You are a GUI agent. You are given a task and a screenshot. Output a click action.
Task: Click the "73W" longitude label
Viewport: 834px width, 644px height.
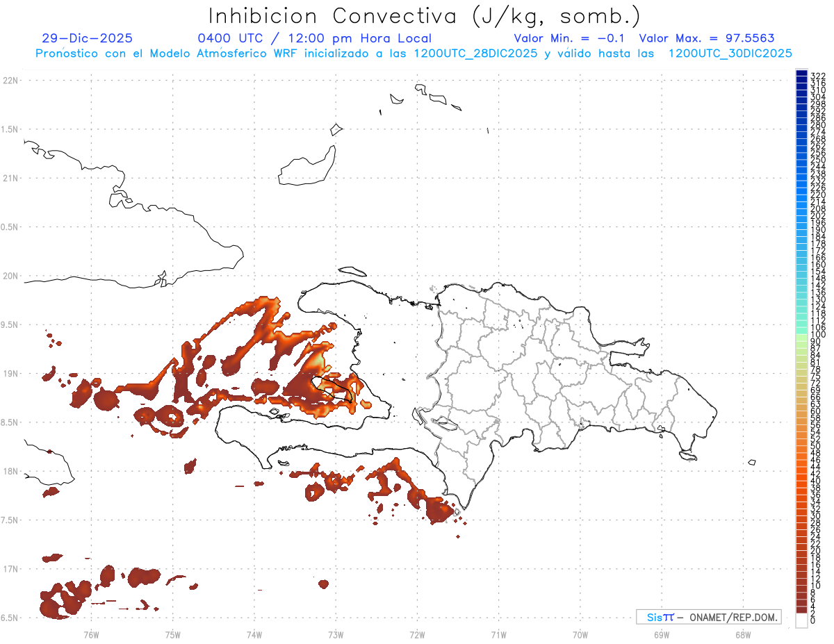(x=336, y=634)
